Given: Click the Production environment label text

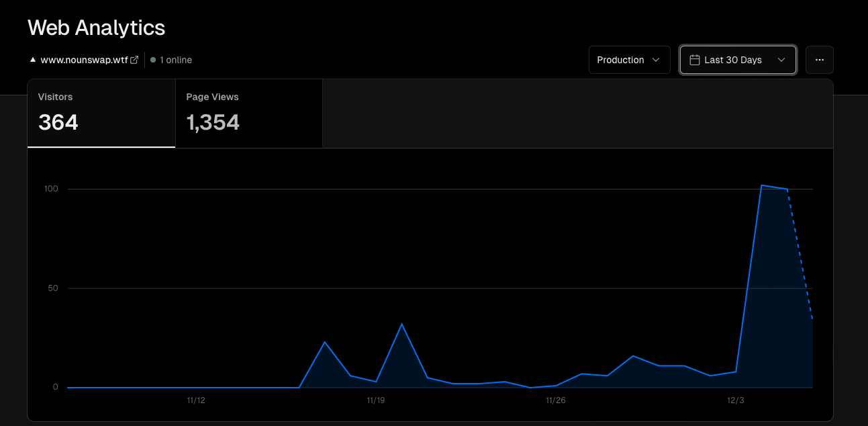Looking at the screenshot, I should pos(620,60).
